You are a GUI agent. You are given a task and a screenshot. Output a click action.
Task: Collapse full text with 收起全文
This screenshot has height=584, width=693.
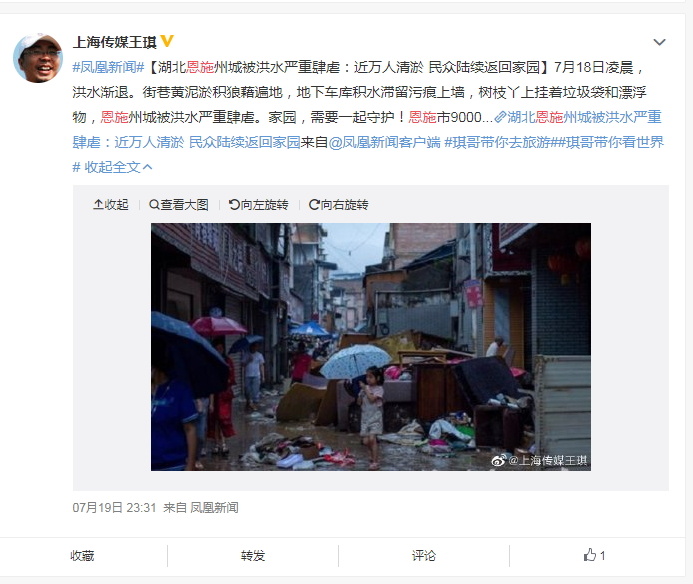pyautogui.click(x=118, y=167)
